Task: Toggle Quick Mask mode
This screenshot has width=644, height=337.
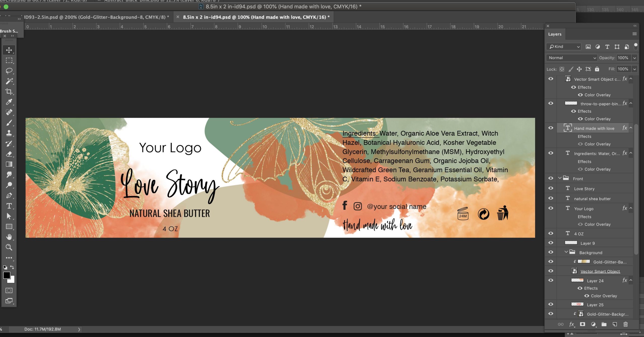Action: (9, 290)
